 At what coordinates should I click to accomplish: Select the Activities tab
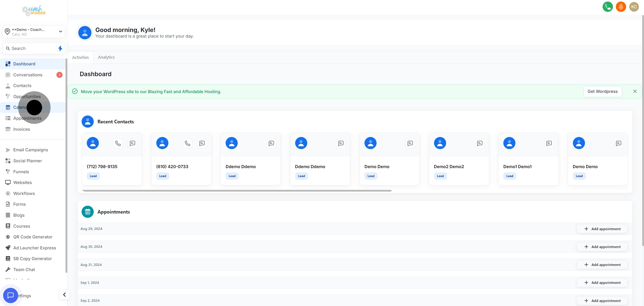point(80,57)
